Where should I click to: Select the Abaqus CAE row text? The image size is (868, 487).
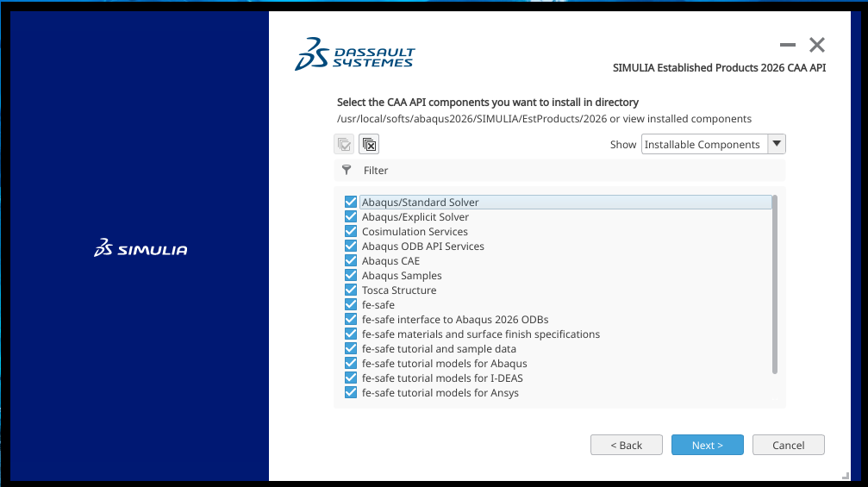point(390,260)
